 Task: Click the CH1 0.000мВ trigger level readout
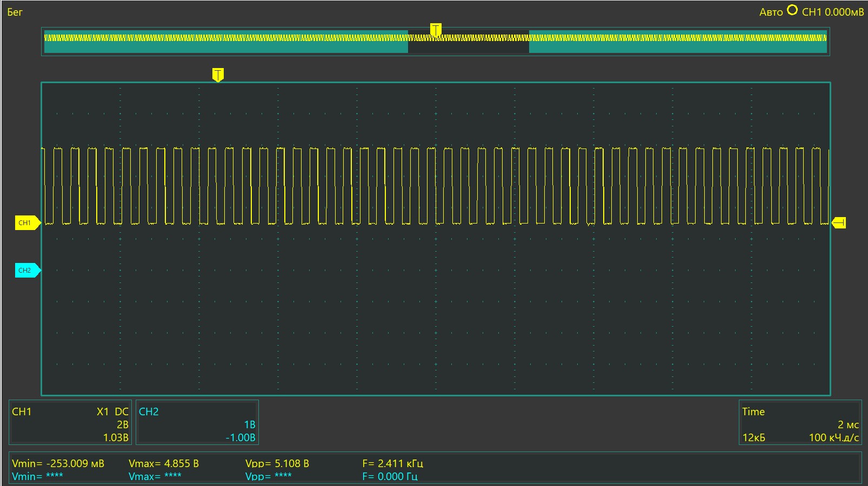[x=833, y=12]
